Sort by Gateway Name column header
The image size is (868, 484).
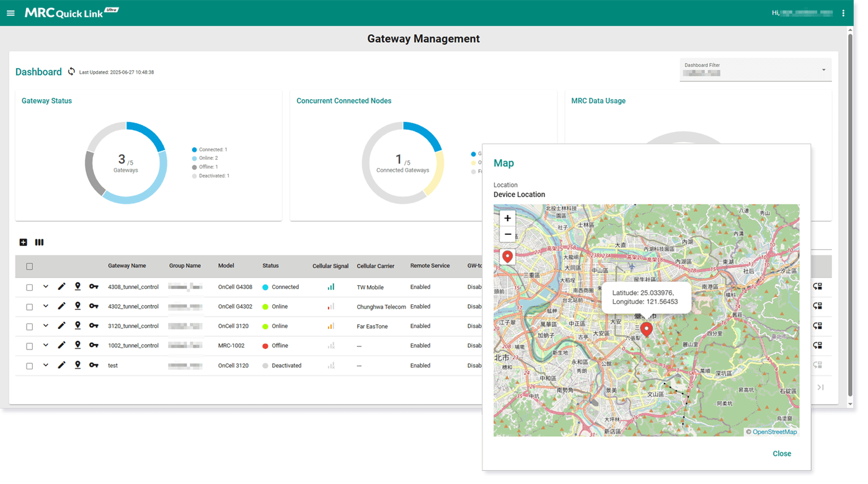coord(126,266)
